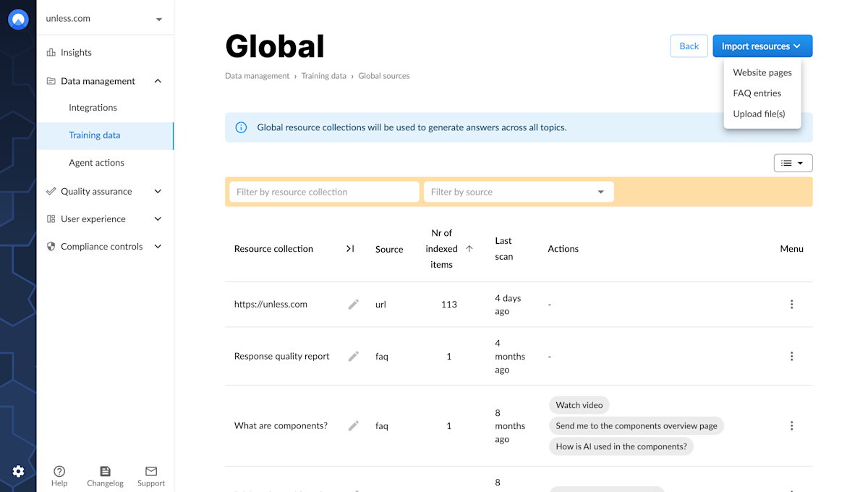
Task: Click the Watch video action chip
Action: pos(579,405)
